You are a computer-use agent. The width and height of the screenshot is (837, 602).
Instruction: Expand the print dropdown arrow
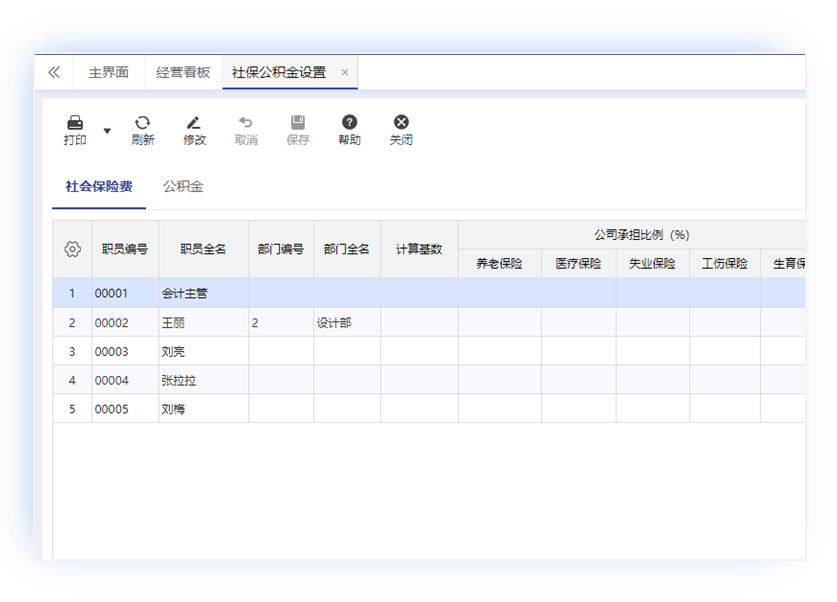(x=107, y=131)
